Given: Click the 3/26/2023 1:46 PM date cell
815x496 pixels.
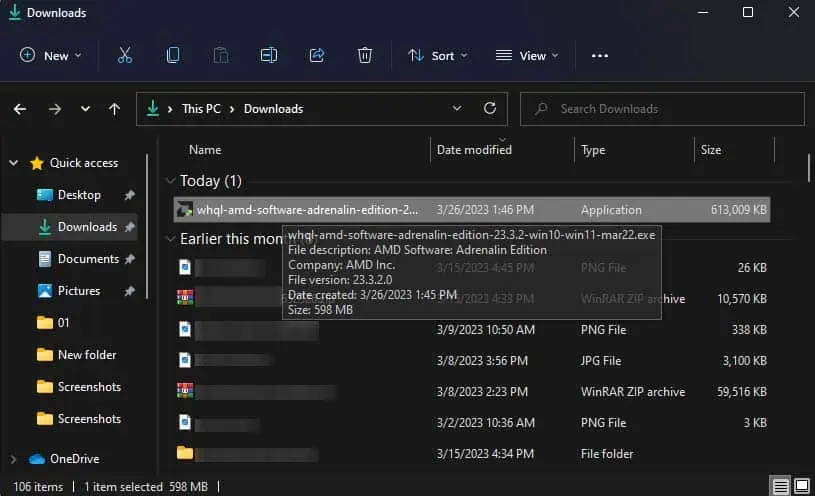Looking at the screenshot, I should click(485, 210).
